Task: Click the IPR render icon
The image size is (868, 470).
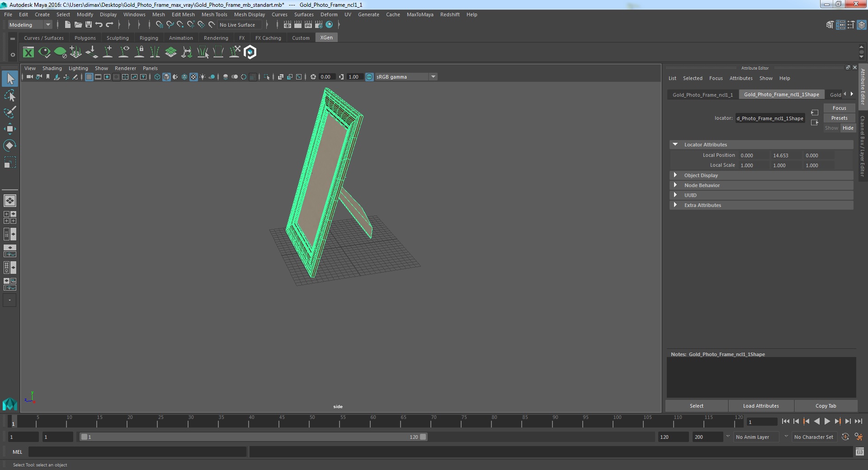Action: 308,25
